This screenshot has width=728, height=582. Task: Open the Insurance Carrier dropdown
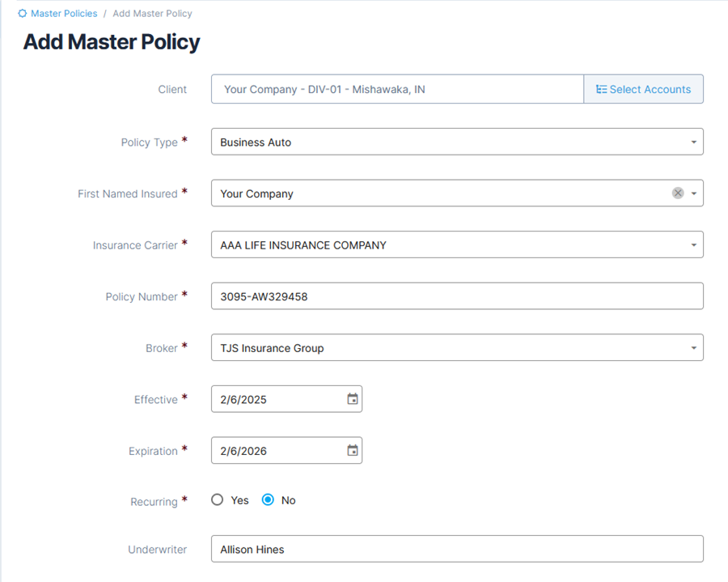[x=457, y=244]
